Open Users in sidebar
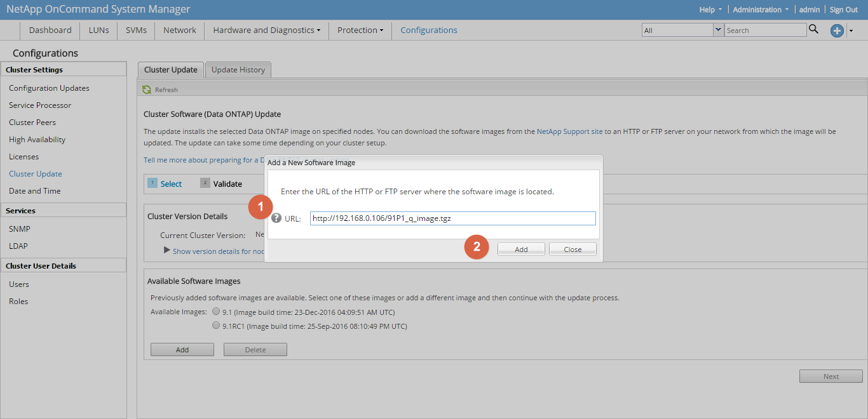 pyautogui.click(x=19, y=284)
